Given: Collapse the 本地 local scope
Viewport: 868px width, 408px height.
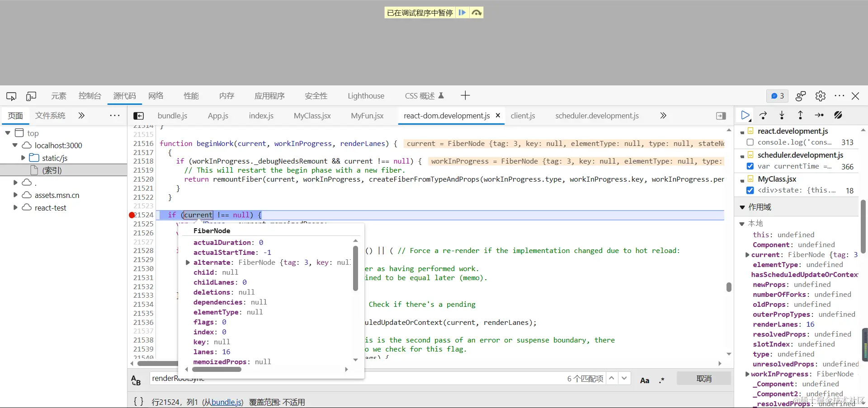Looking at the screenshot, I should (x=742, y=224).
